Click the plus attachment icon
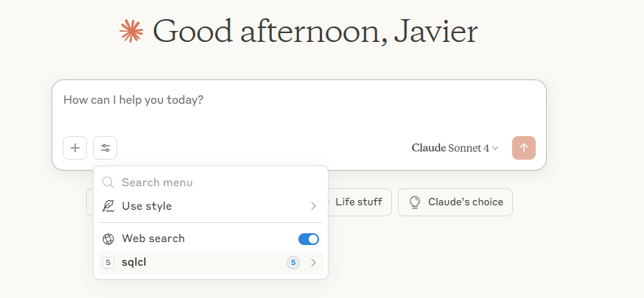Image resolution: width=644 pixels, height=298 pixels. click(75, 148)
